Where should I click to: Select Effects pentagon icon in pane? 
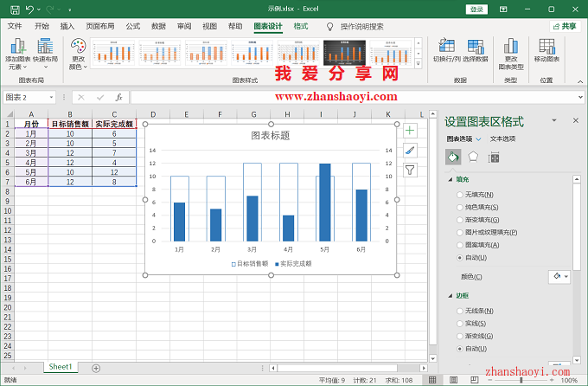click(x=473, y=157)
